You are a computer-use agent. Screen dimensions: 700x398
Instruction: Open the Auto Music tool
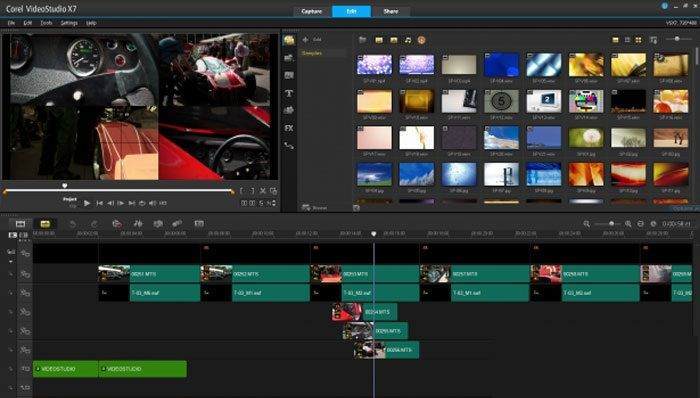tap(158, 224)
